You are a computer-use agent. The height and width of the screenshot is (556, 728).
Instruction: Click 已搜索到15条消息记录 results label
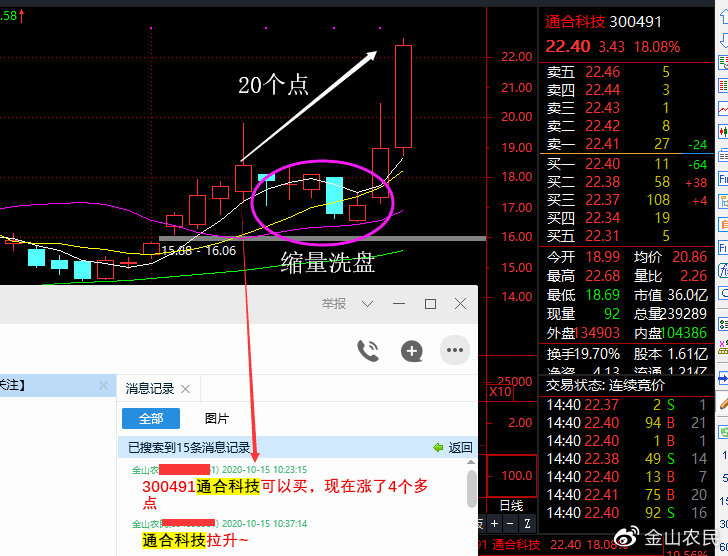(x=189, y=447)
